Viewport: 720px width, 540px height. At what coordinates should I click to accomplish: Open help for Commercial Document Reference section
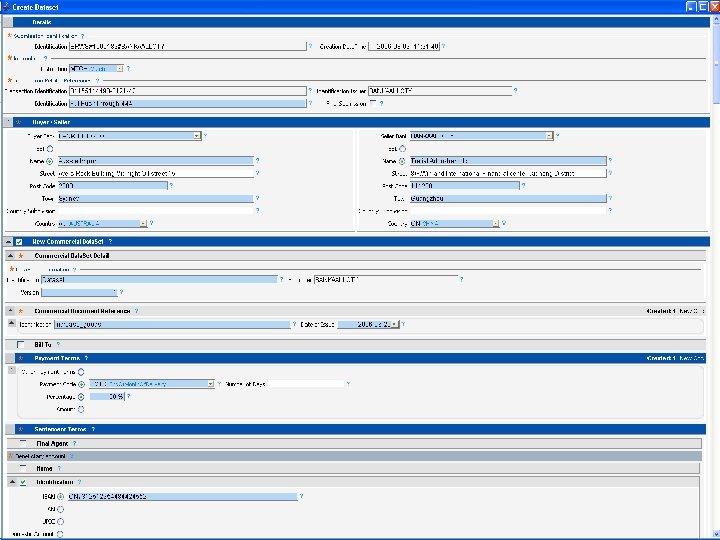[136, 311]
